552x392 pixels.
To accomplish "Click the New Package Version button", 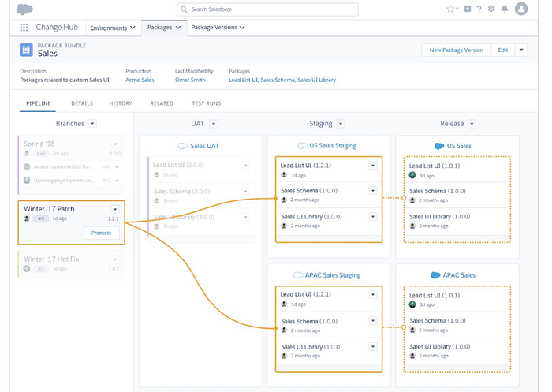I will [x=456, y=50].
